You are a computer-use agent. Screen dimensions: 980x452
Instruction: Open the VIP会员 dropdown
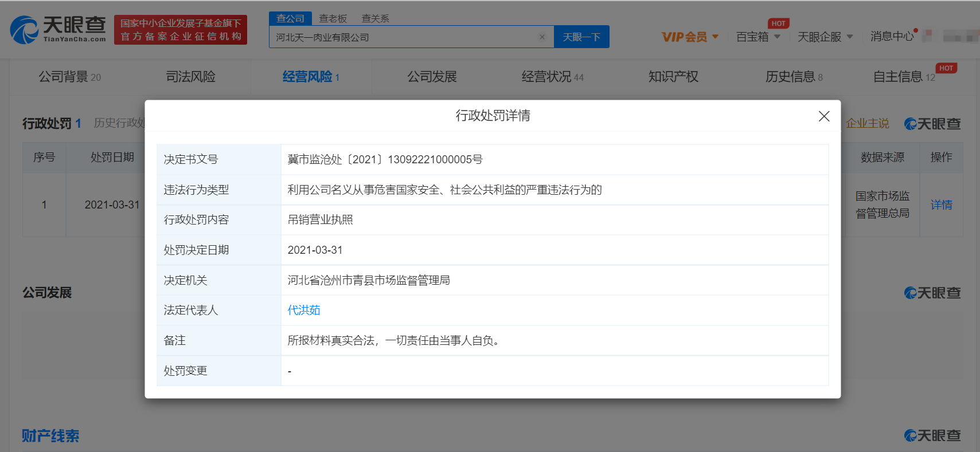(690, 37)
